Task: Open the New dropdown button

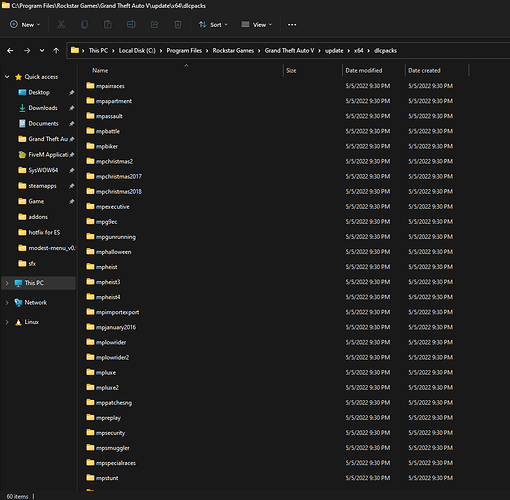Action: tap(25, 25)
